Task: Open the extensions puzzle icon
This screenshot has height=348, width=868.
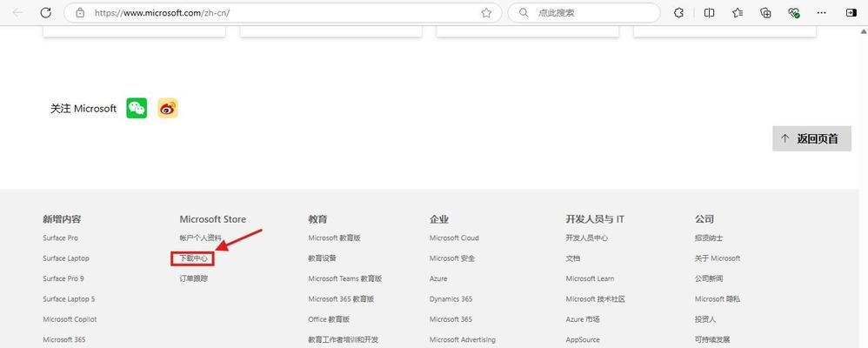Action: click(678, 13)
